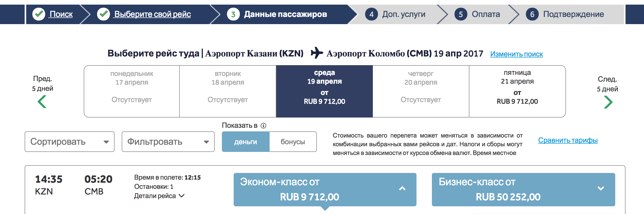The width and height of the screenshot is (644, 214).
Task: Click the previous 5 days green arrow
Action: 42,102
